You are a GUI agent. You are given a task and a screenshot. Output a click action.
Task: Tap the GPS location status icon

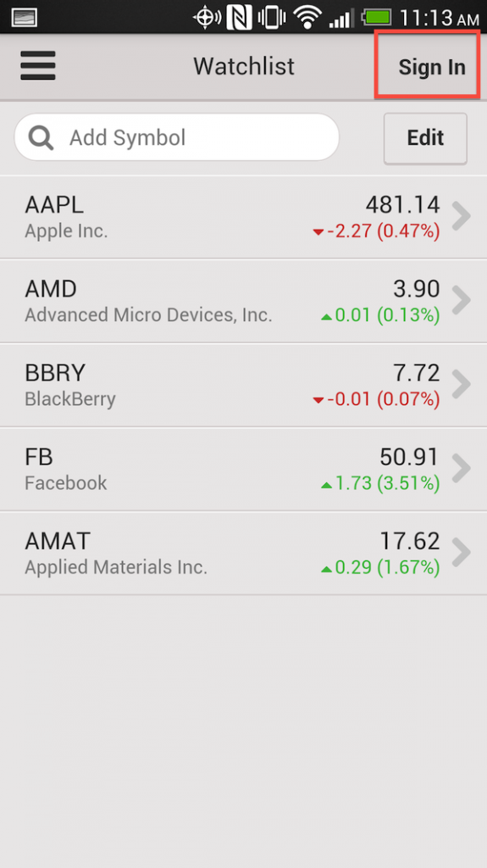coord(207,18)
